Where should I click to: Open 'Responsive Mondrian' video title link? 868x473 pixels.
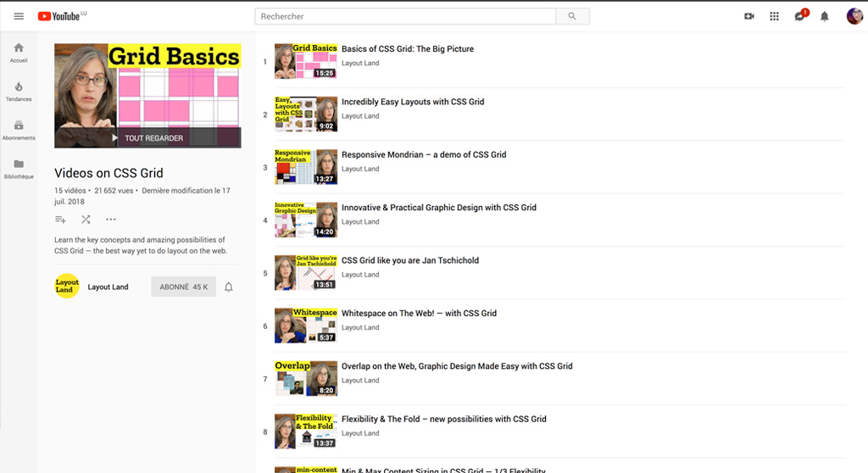click(423, 155)
